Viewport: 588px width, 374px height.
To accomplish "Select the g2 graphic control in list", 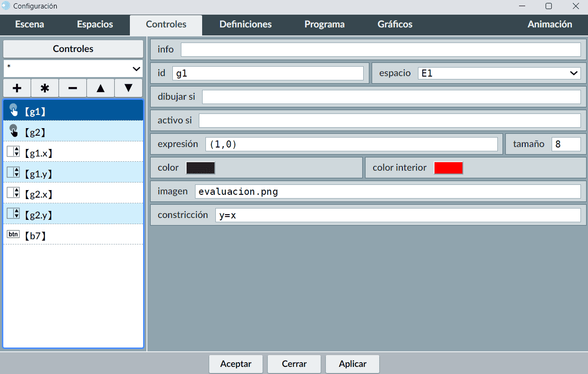I will click(x=73, y=131).
